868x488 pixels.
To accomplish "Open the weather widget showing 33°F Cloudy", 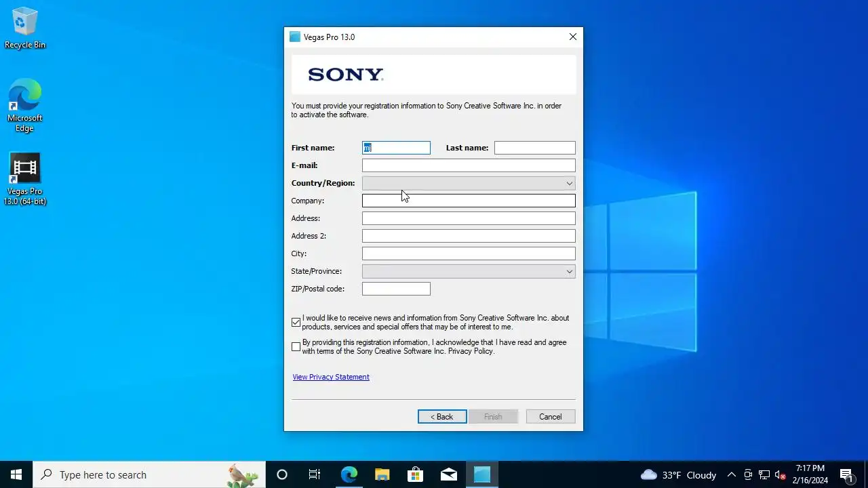I will point(678,474).
